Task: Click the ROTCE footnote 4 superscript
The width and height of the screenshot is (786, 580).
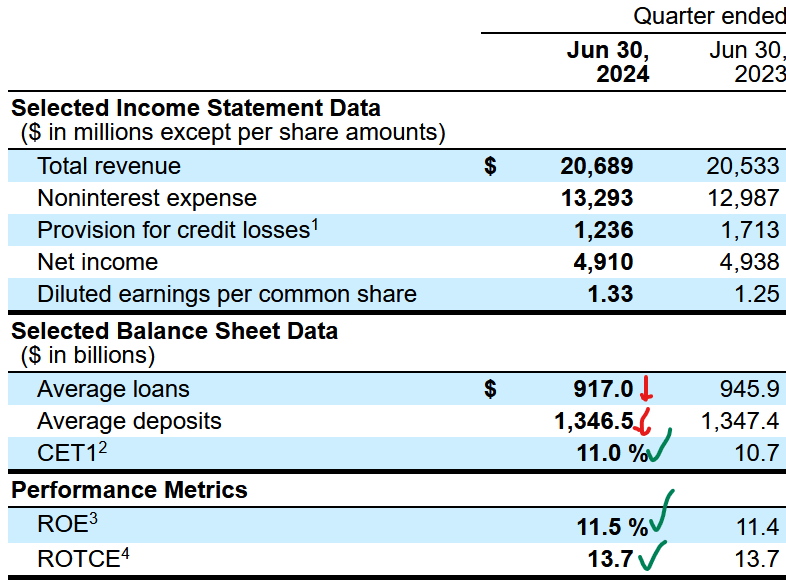Action: [x=125, y=550]
